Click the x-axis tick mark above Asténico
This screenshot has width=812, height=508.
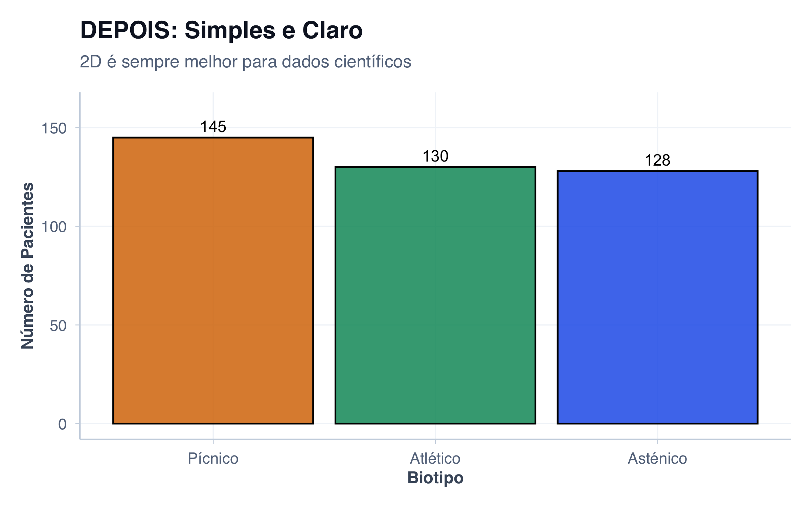[x=657, y=441]
